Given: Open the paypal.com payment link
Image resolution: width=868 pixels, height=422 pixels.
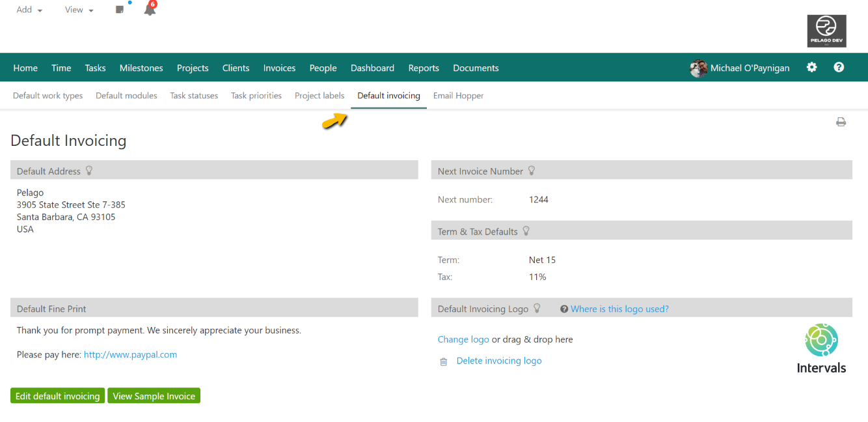Looking at the screenshot, I should (x=130, y=355).
